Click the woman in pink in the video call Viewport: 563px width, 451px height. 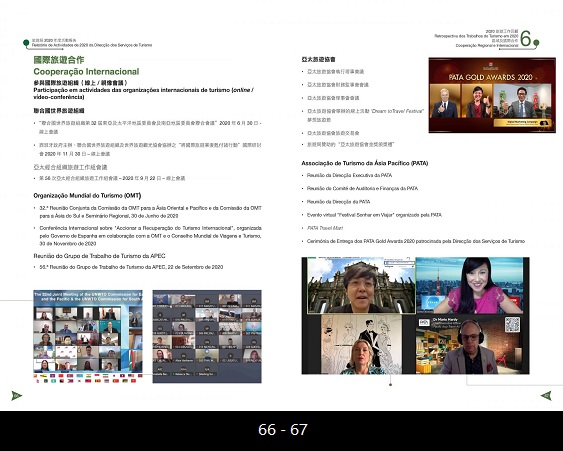pyautogui.click(x=473, y=285)
